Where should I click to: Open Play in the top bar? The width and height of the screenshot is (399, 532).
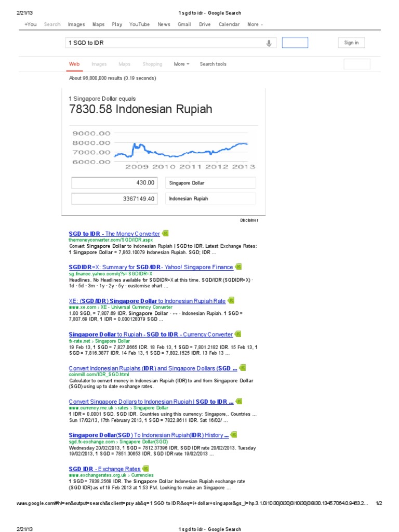[x=117, y=24]
